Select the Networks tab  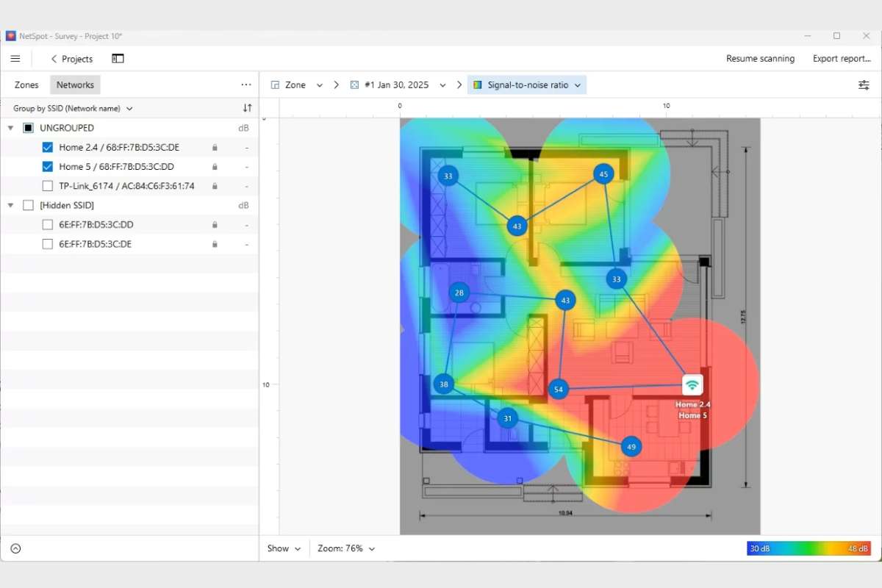[75, 85]
